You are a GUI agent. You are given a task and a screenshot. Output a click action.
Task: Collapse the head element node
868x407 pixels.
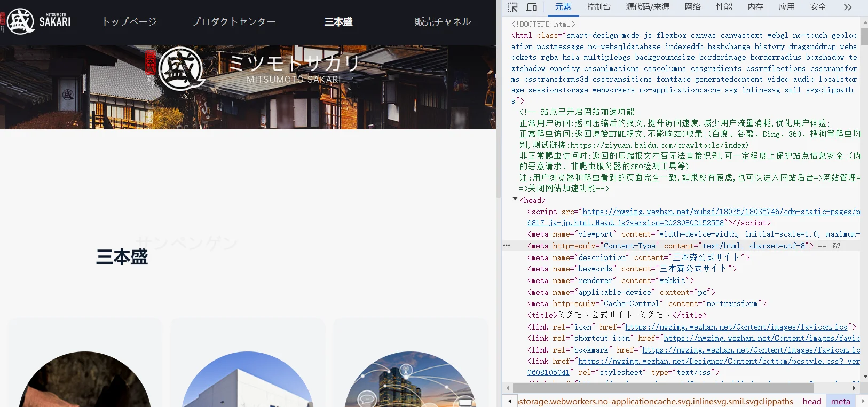pyautogui.click(x=515, y=199)
